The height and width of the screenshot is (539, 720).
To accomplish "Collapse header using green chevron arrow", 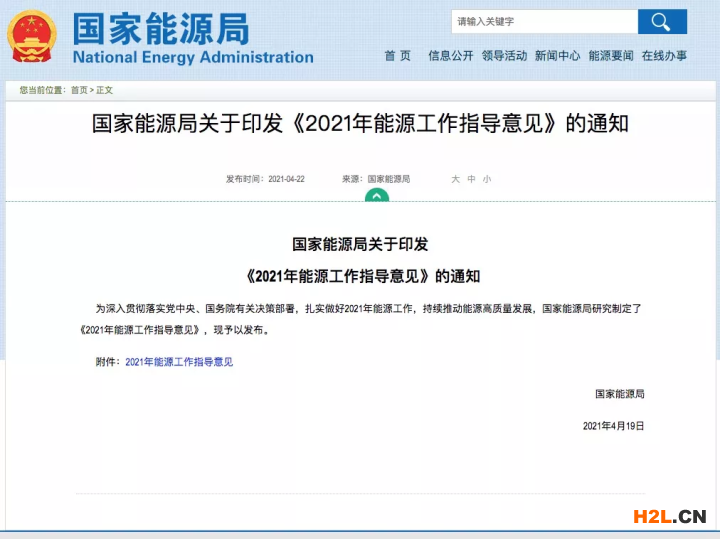I will pos(376,197).
